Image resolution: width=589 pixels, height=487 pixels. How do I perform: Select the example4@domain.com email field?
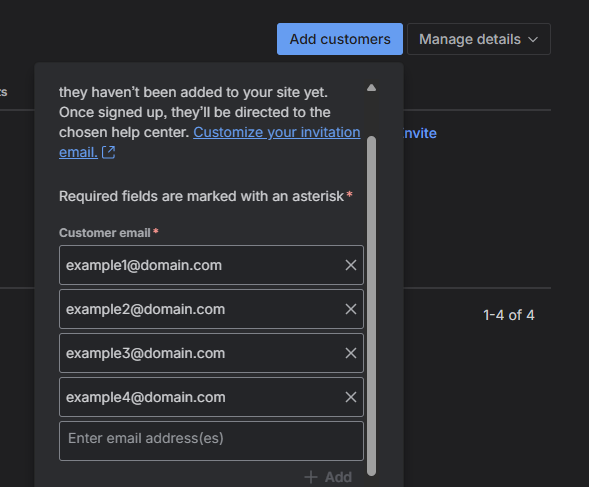pyautogui.click(x=211, y=397)
